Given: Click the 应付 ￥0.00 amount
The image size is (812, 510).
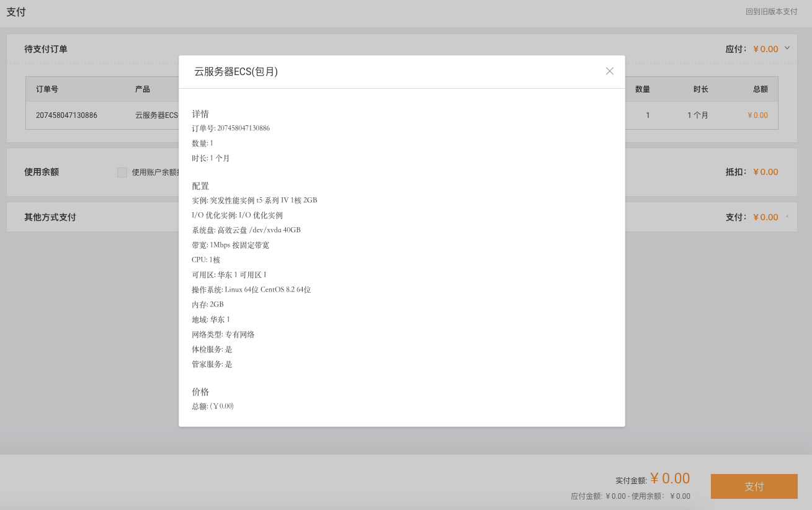Looking at the screenshot, I should [765, 49].
